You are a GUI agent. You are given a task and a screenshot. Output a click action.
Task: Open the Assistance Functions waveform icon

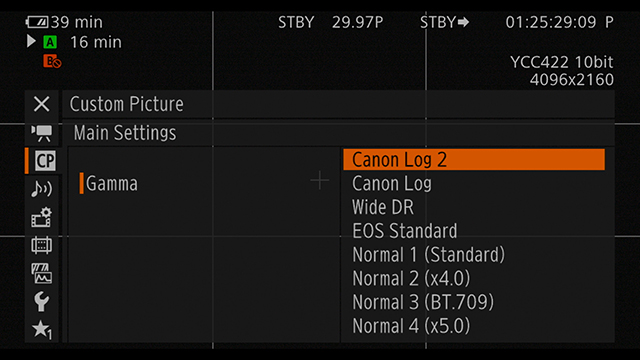[x=42, y=273]
